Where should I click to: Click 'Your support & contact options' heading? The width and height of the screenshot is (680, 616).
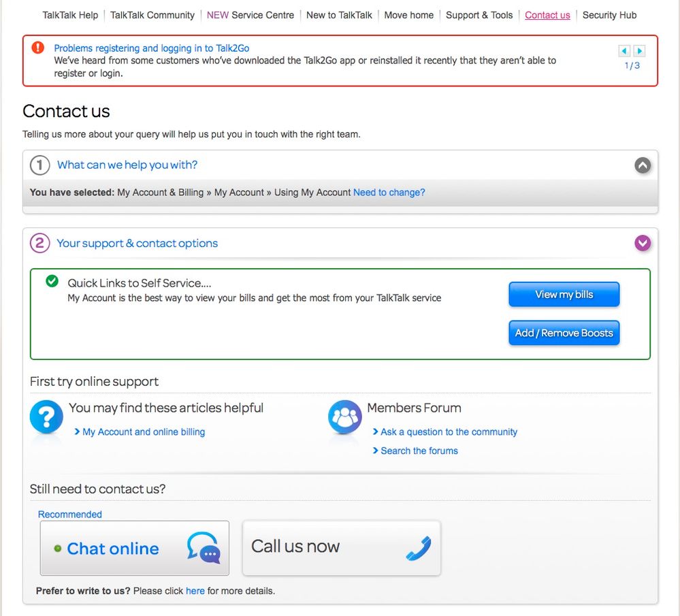tap(137, 244)
